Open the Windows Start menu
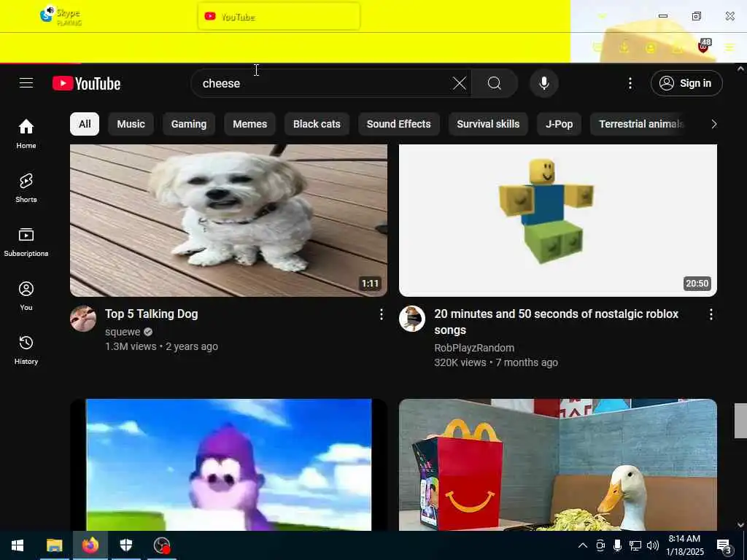Image resolution: width=747 pixels, height=560 pixels. tap(18, 545)
